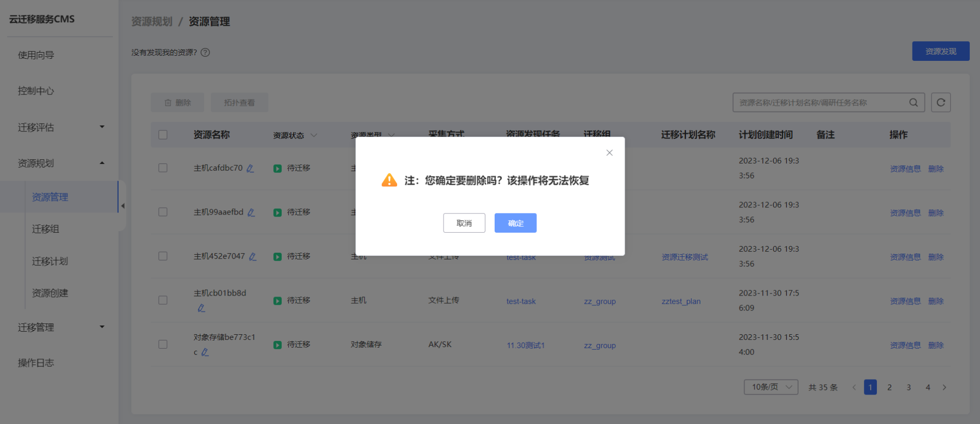
Task: Edit name of 对象存储be773c1c via pencil icon
Action: click(205, 352)
